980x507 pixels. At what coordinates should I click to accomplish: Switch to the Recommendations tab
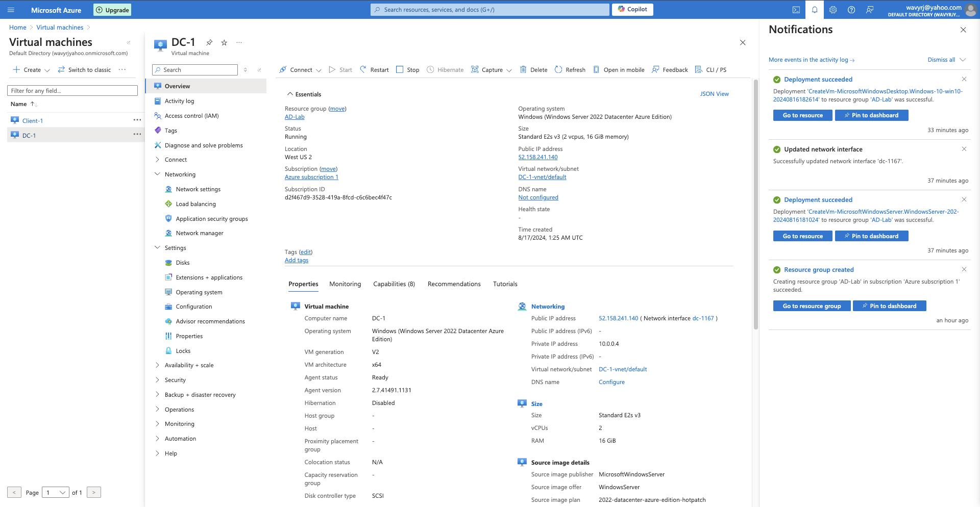pos(454,284)
